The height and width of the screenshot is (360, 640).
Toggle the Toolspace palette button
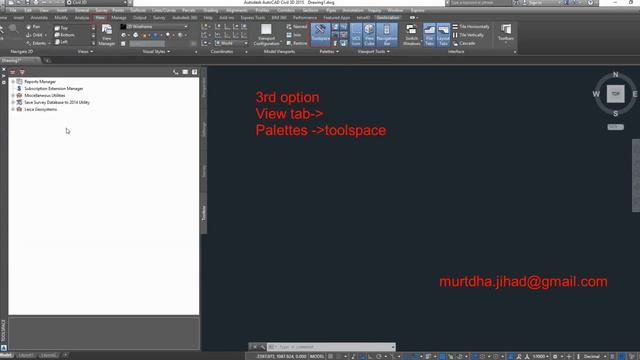320,34
